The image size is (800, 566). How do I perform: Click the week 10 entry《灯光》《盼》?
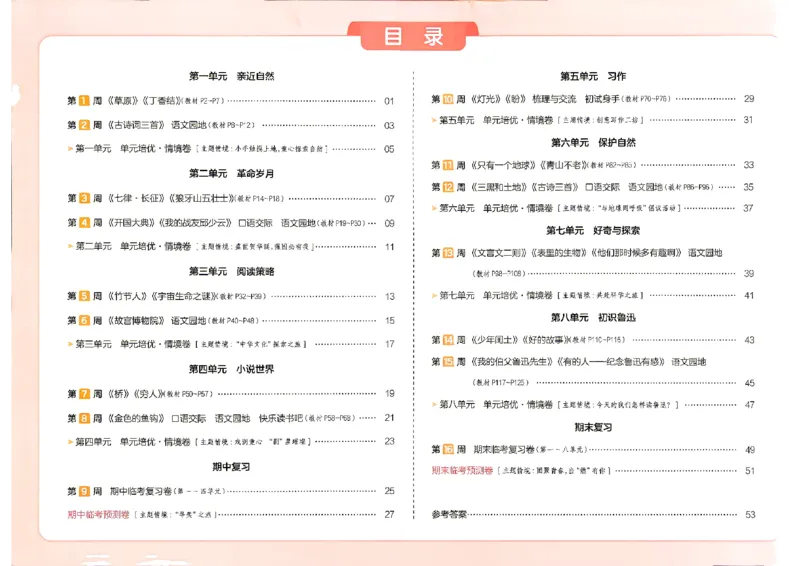tap(593, 99)
